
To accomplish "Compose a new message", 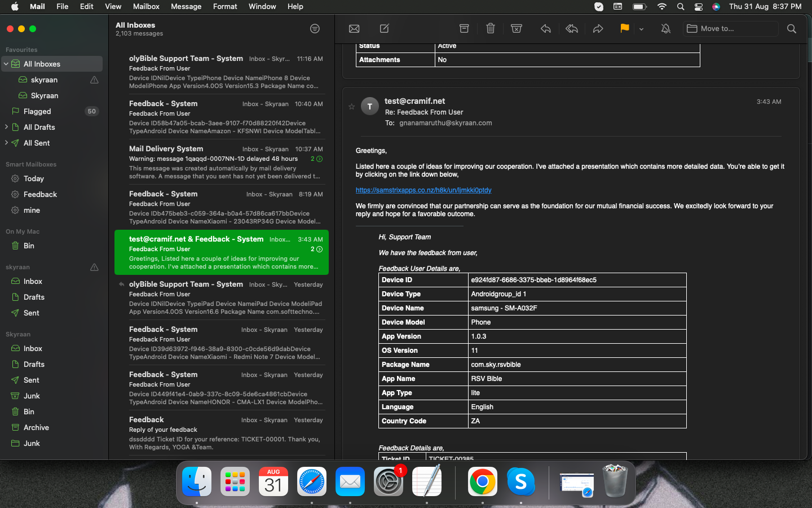I will (385, 28).
